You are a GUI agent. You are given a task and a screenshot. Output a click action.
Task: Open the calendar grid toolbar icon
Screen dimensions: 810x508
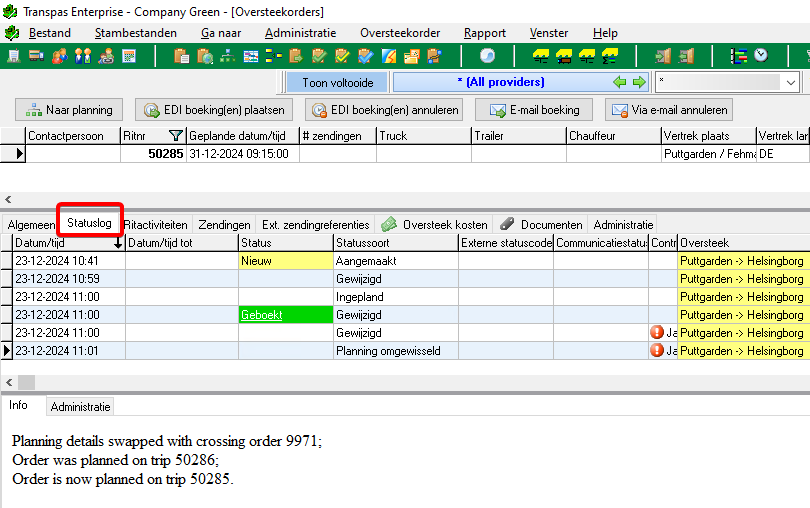coord(128,56)
